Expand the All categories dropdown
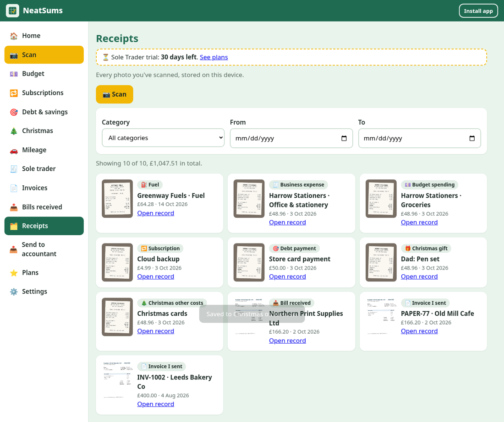Image resolution: width=504 pixels, height=422 pixels. pos(163,138)
